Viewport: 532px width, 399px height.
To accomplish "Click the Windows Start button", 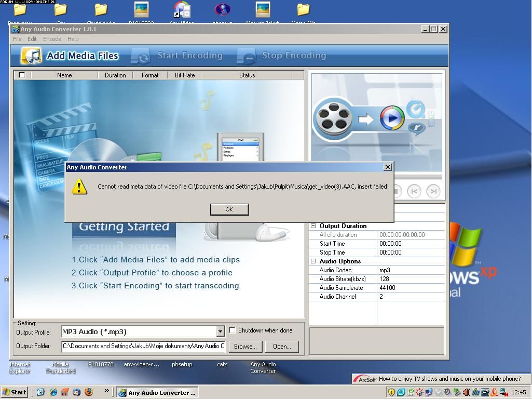I will pos(15,392).
